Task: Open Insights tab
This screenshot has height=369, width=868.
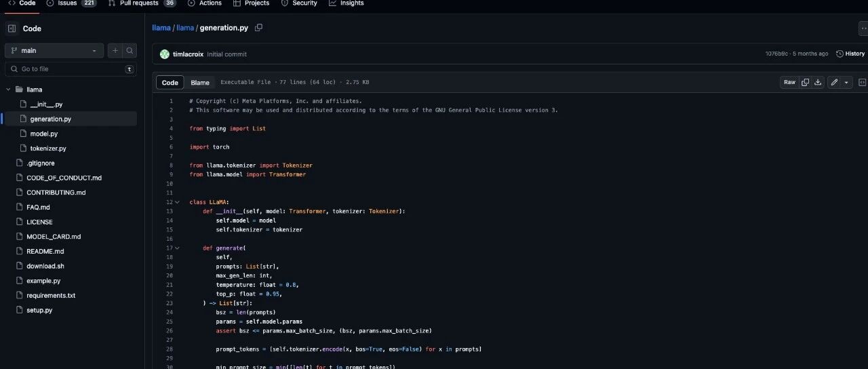Action: coord(346,3)
